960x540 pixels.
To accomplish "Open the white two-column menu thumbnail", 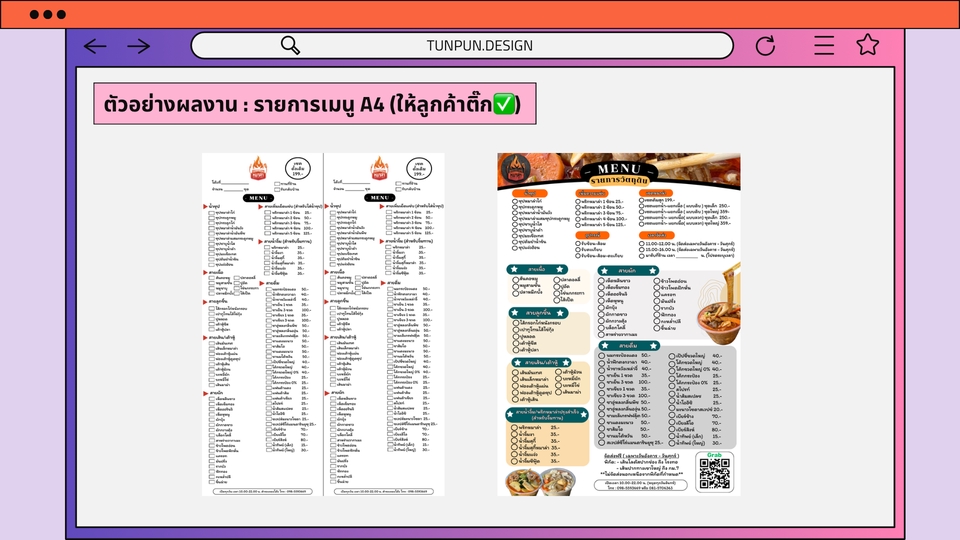I will tap(323, 324).
